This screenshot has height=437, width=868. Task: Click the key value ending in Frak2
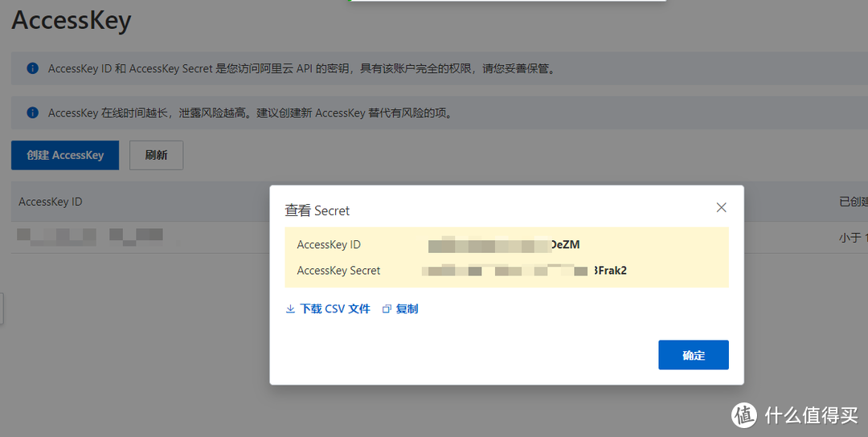(x=524, y=271)
